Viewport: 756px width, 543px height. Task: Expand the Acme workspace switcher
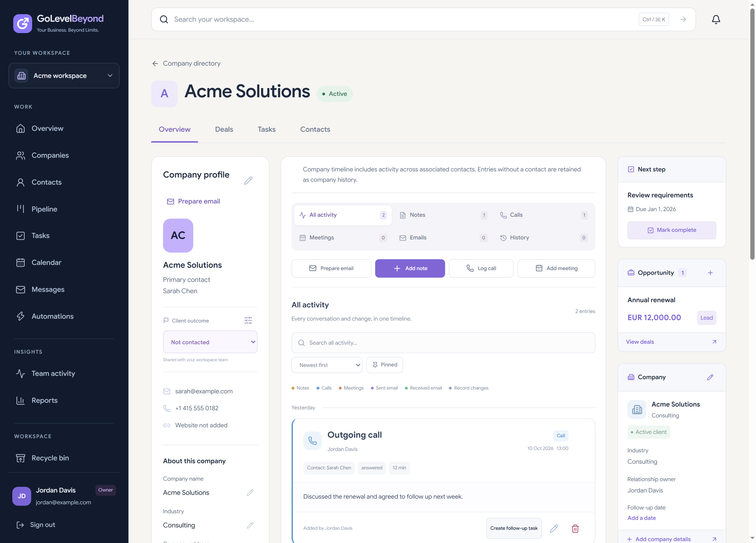click(64, 76)
